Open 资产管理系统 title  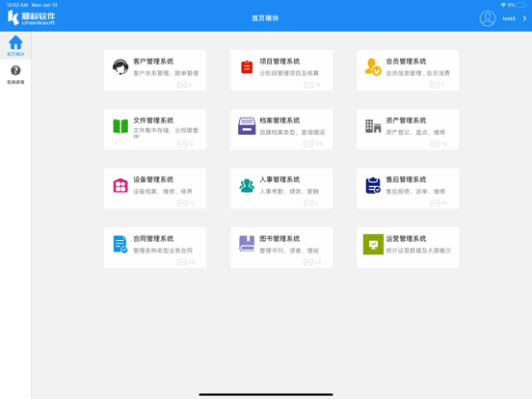pyautogui.click(x=406, y=120)
